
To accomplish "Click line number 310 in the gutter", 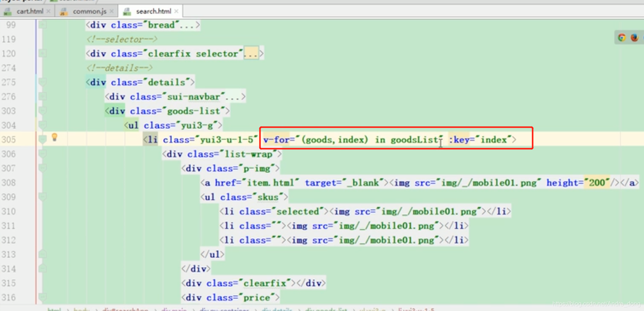I will point(9,212).
